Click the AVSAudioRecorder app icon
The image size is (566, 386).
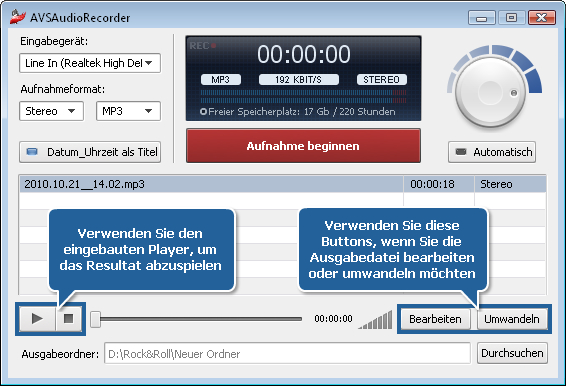coord(18,17)
